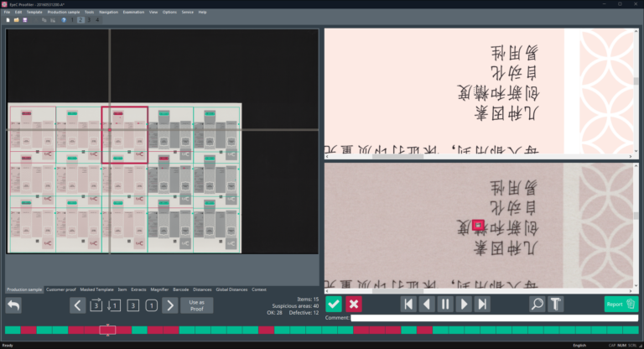
Task: Go to next item with right chevron
Action: 170,305
